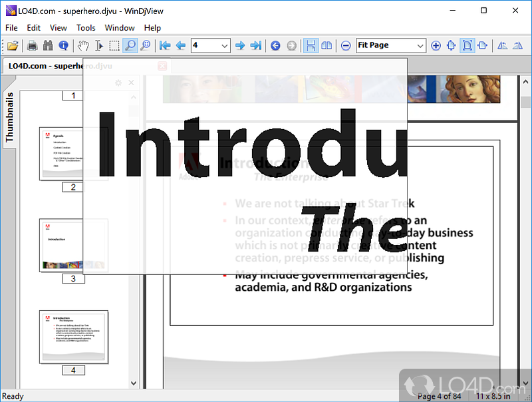The height and width of the screenshot is (402, 532).
Task: Click the thumbnails panel scroll-down arrow
Action: pyautogui.click(x=134, y=383)
